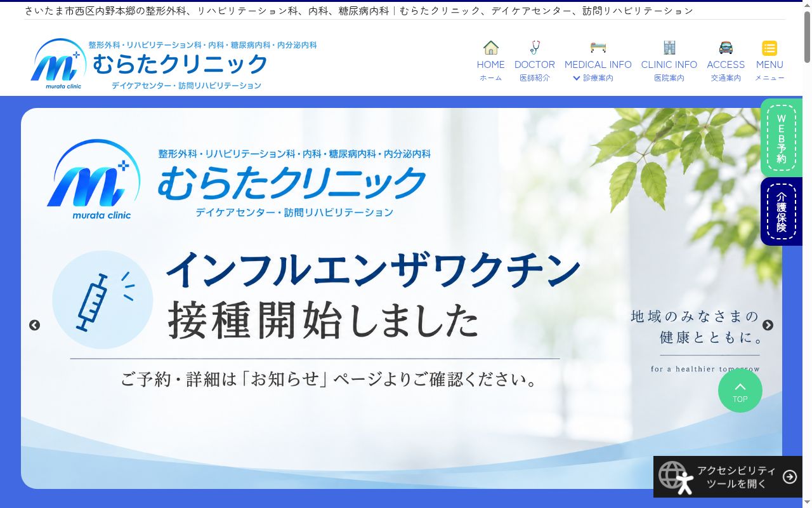The height and width of the screenshot is (508, 812).
Task: Open the ACCESS 交通案内 label
Action: pyautogui.click(x=726, y=70)
